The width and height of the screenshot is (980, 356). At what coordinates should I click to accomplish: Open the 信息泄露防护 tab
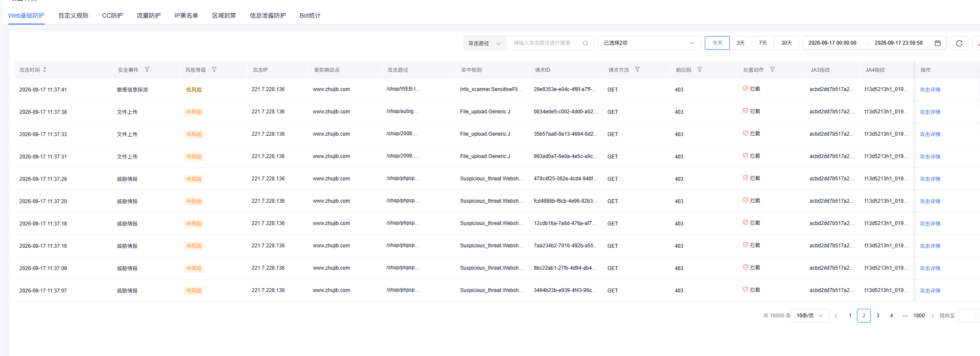click(x=268, y=15)
